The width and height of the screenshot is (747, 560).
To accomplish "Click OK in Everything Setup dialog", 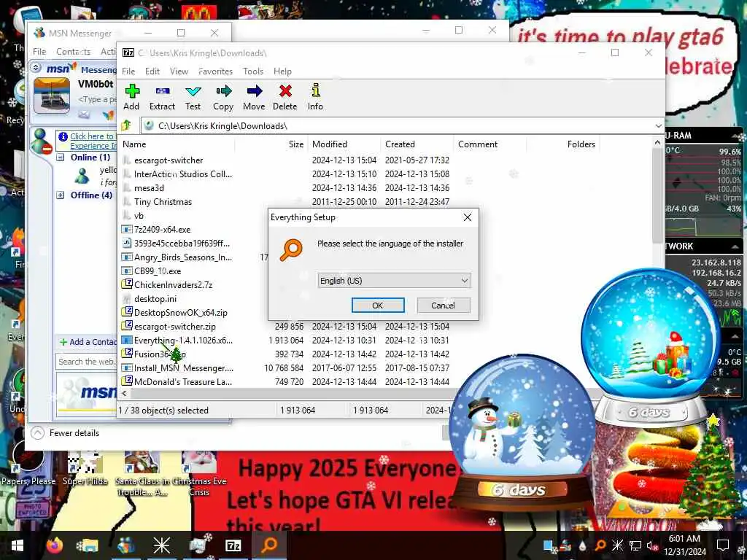I will coord(378,306).
